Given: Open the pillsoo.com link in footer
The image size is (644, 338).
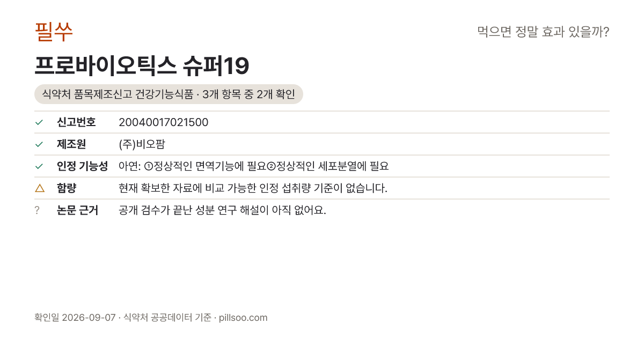Looking at the screenshot, I should click(244, 318).
